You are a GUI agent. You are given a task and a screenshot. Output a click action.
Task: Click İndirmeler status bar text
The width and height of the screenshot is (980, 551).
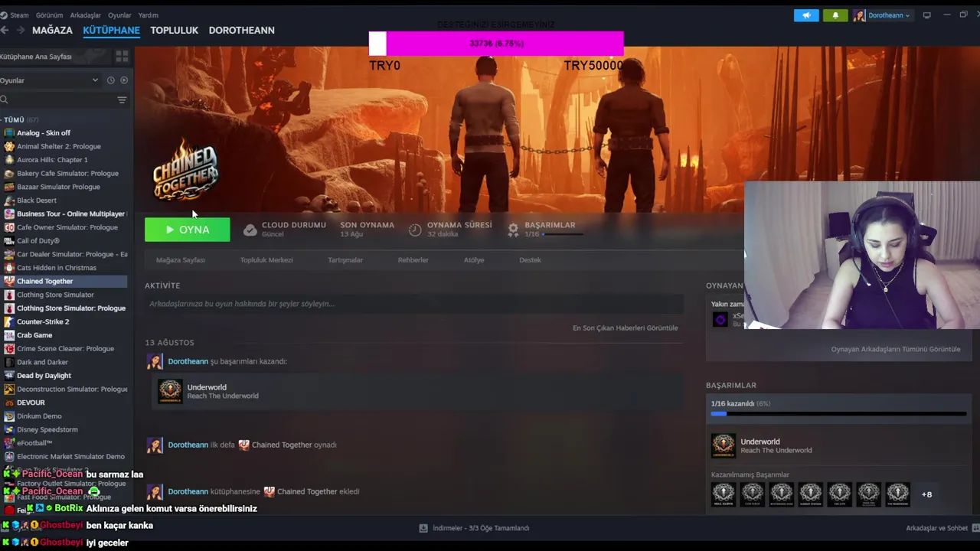coord(481,528)
